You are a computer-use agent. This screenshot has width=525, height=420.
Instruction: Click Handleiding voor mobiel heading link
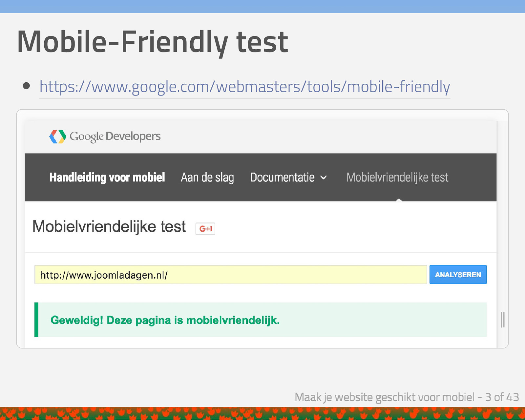[107, 178]
